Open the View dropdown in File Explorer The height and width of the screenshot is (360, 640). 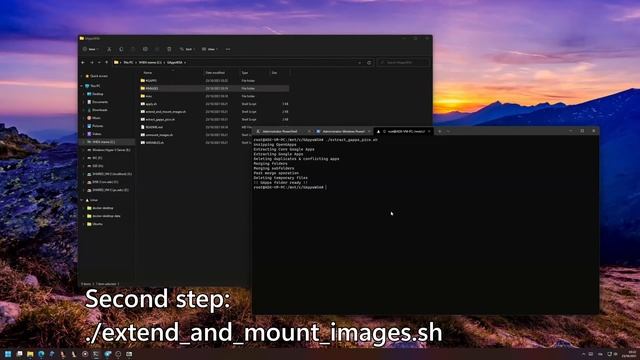[x=210, y=49]
